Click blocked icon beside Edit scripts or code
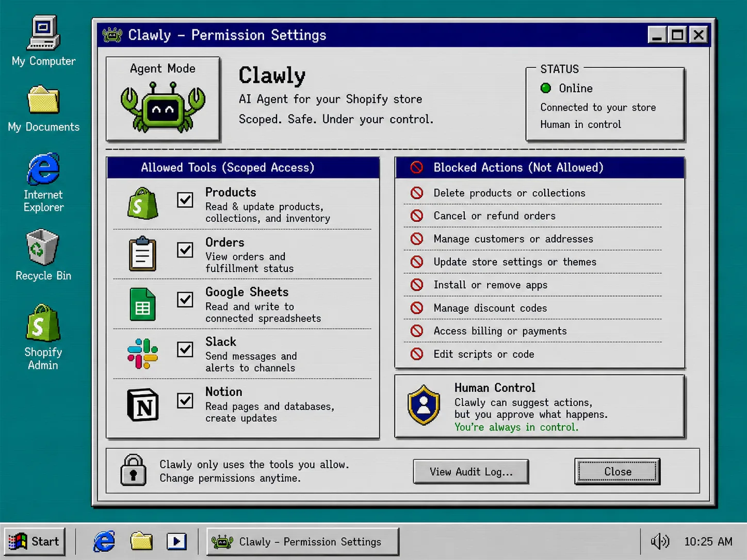This screenshot has width=747, height=560. [x=417, y=354]
